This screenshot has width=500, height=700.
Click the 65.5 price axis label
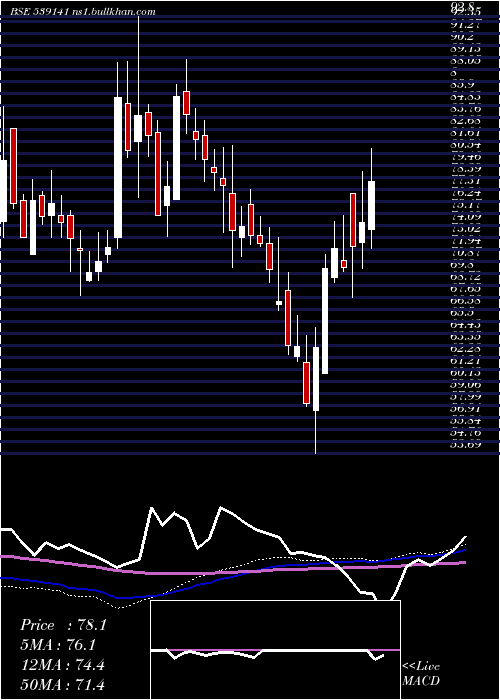(x=462, y=313)
